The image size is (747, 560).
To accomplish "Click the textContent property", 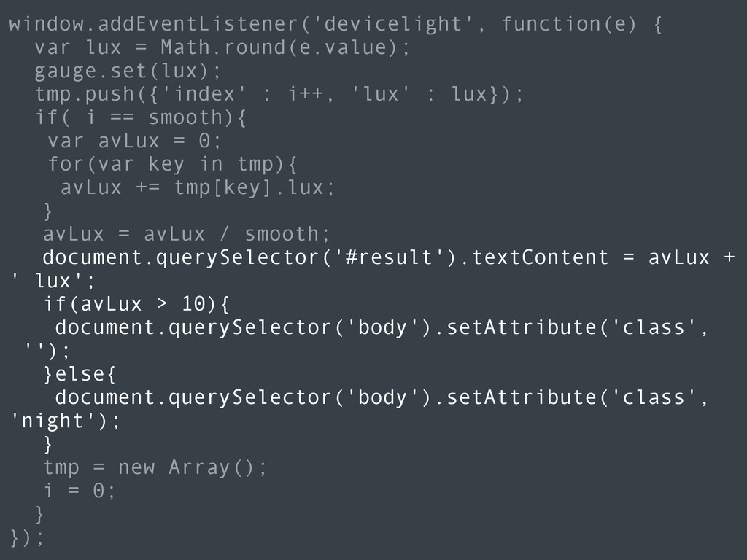I will tap(541, 257).
